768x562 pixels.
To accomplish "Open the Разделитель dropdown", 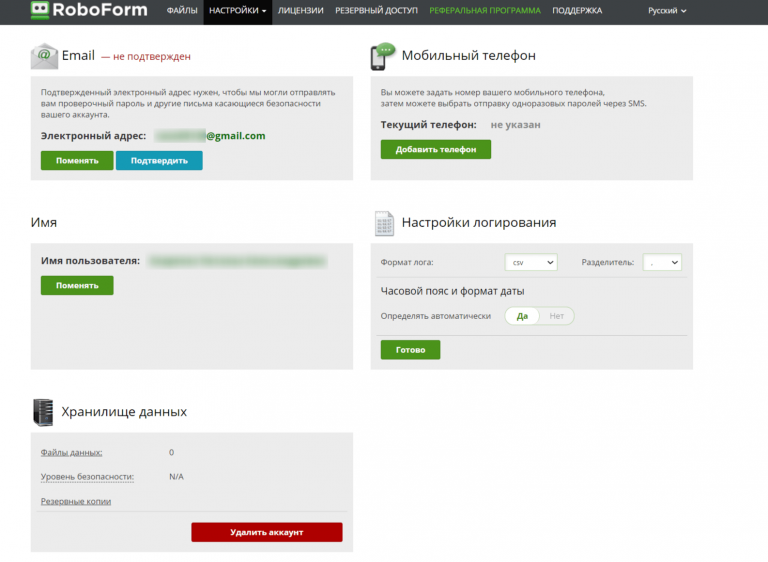I will 662,262.
